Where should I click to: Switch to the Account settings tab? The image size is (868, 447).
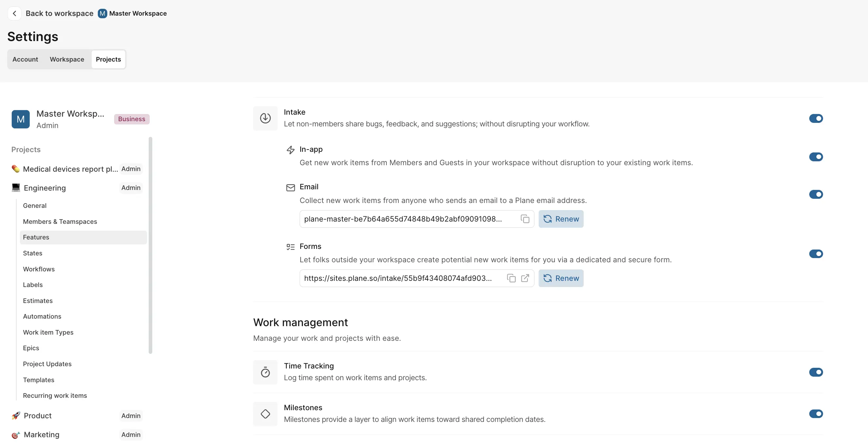(25, 59)
